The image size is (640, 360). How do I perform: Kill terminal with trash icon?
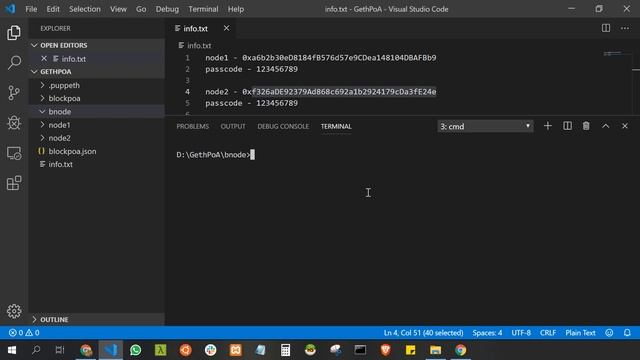point(586,126)
